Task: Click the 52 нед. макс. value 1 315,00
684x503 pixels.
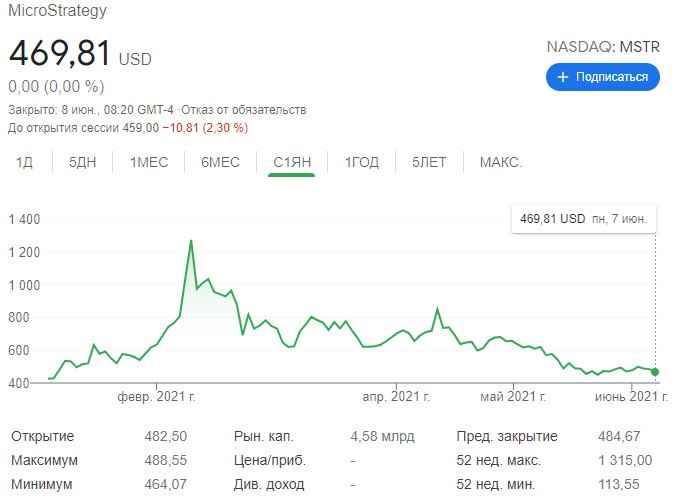Action: (625, 460)
